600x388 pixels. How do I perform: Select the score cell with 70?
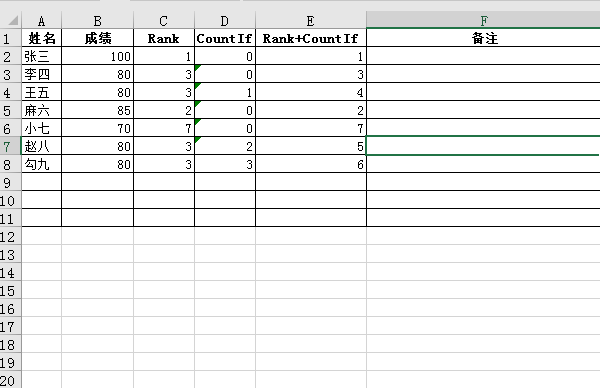98,128
